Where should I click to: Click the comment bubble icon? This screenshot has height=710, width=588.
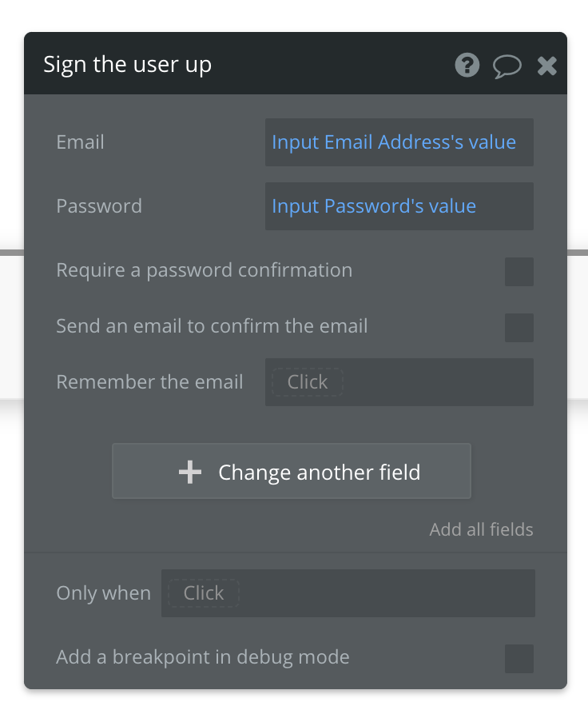pyautogui.click(x=507, y=66)
